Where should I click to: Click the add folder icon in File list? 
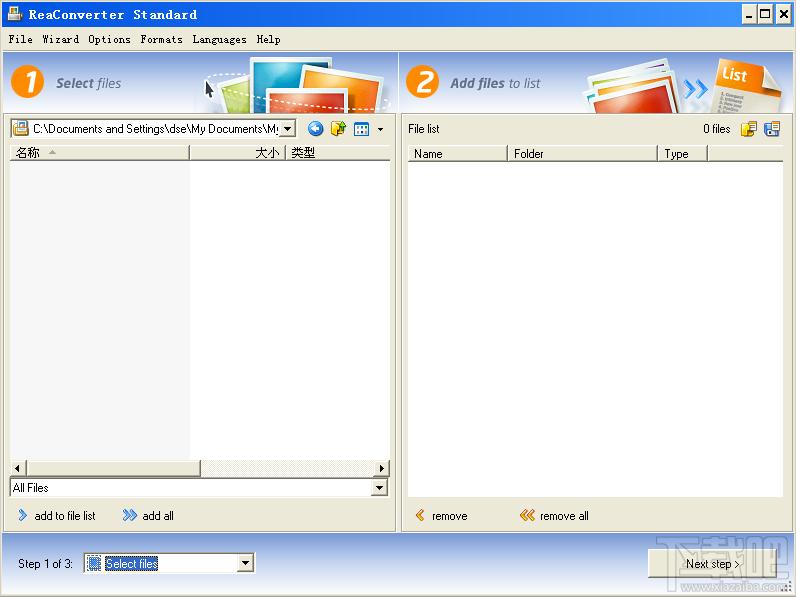pyautogui.click(x=749, y=129)
